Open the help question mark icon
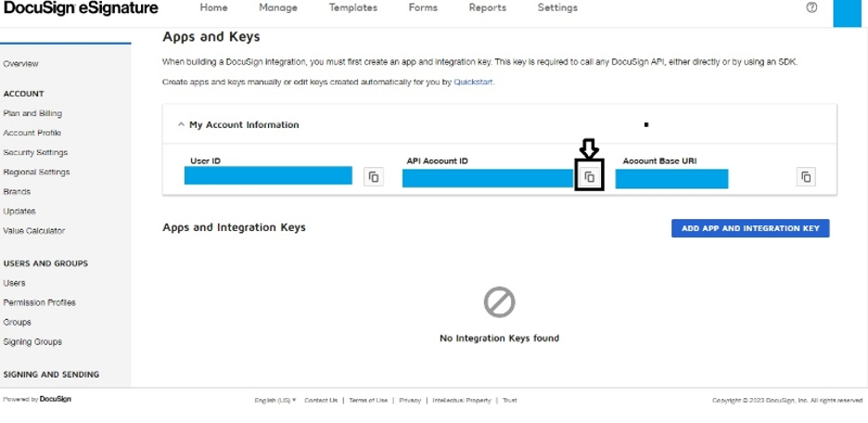 click(811, 7)
